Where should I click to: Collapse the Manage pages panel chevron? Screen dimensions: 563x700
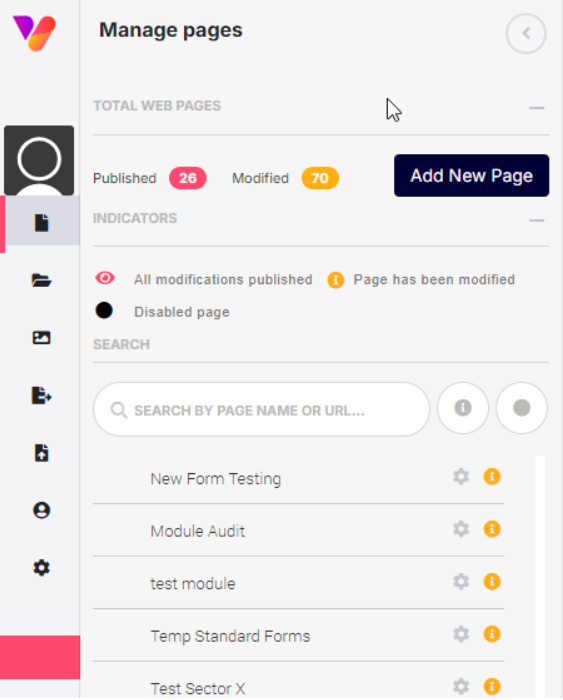click(526, 33)
